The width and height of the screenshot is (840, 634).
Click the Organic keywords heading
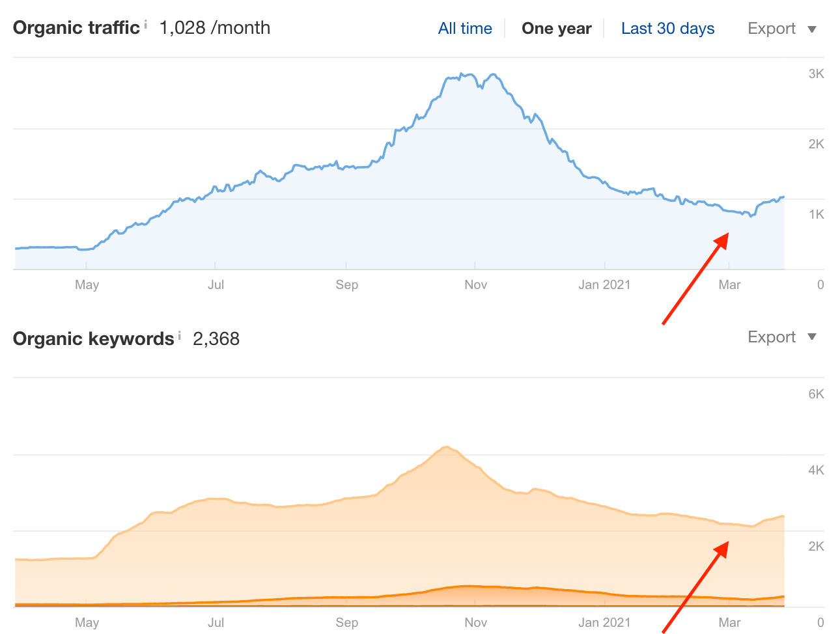coord(93,339)
